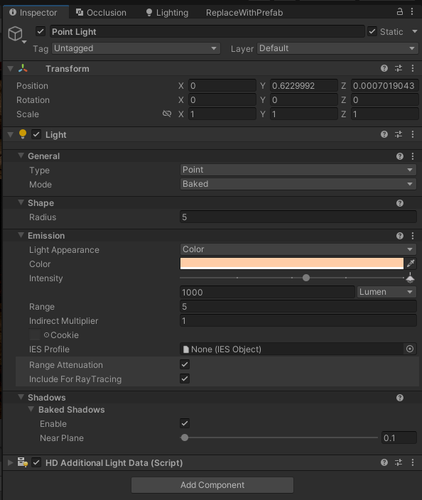The image size is (422, 500).
Task: Open IES Profile object picker
Action: click(x=410, y=349)
